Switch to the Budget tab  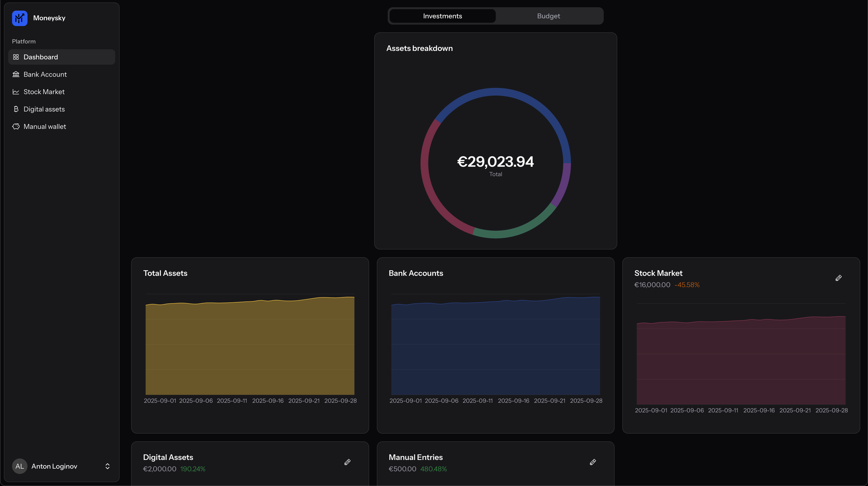point(548,16)
